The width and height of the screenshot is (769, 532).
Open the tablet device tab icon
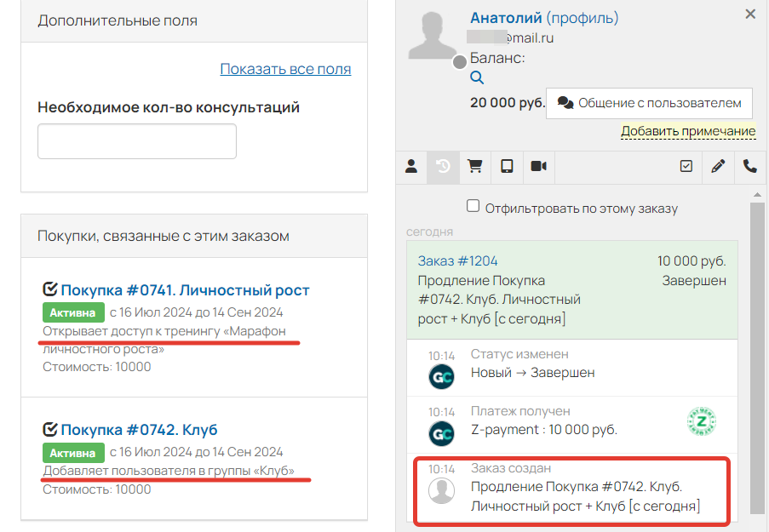(x=507, y=167)
